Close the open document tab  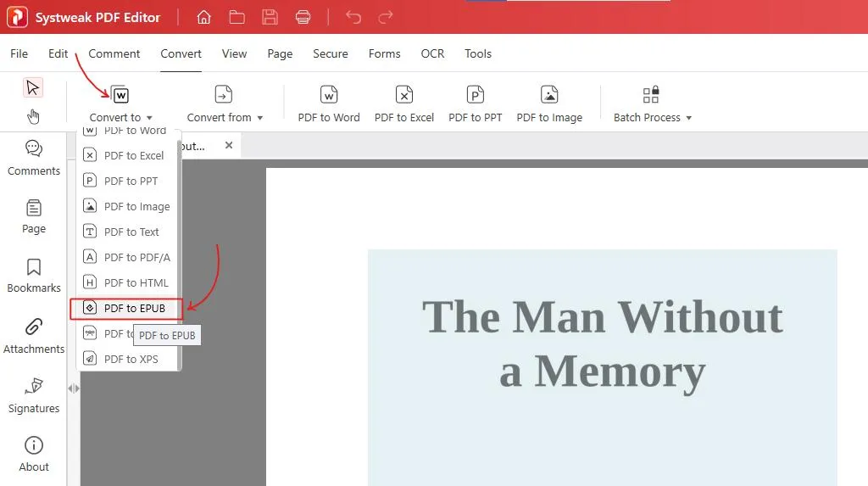tap(229, 145)
